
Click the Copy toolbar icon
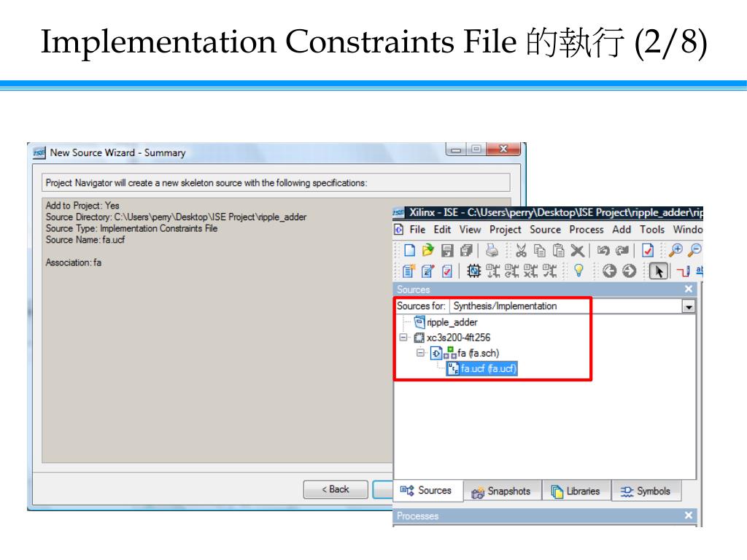click(x=540, y=251)
